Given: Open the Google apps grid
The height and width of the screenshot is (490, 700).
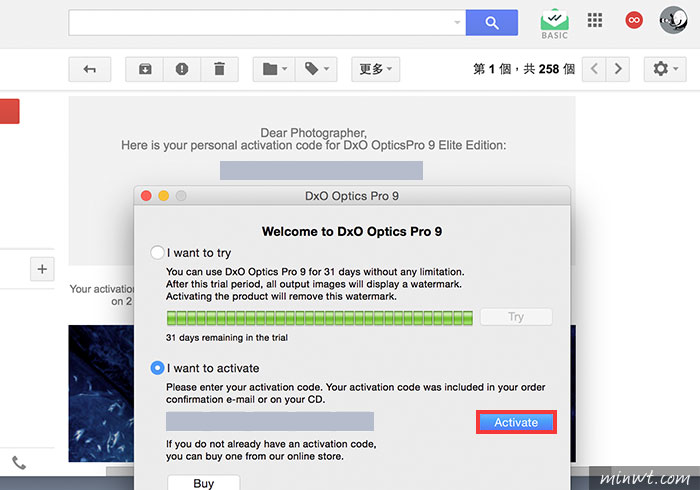Looking at the screenshot, I should (x=595, y=20).
